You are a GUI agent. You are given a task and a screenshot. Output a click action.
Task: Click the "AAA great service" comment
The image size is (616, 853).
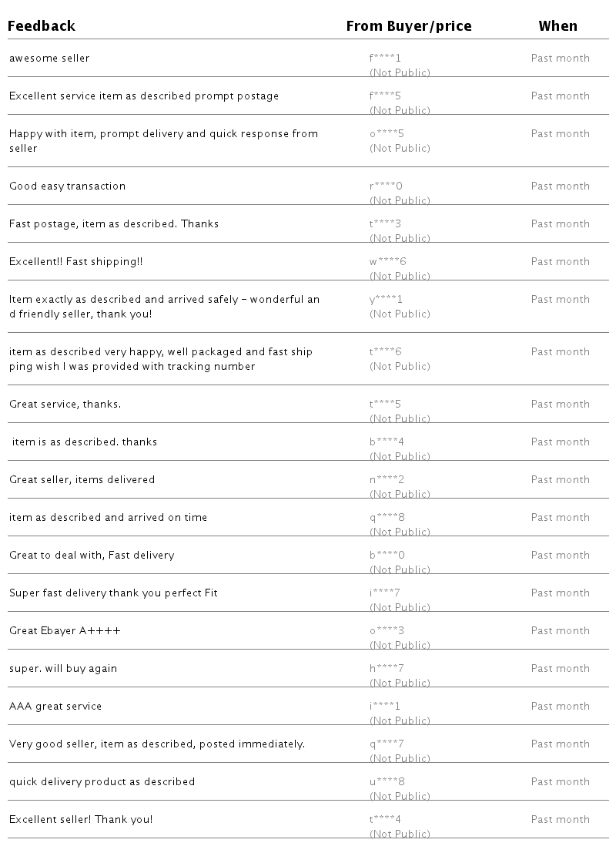pyautogui.click(x=55, y=707)
